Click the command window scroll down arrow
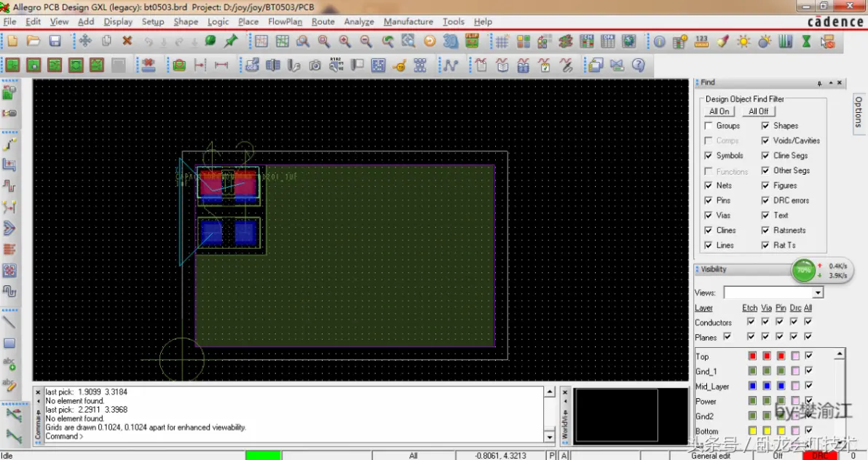Image resolution: width=868 pixels, height=460 pixels. pyautogui.click(x=549, y=436)
